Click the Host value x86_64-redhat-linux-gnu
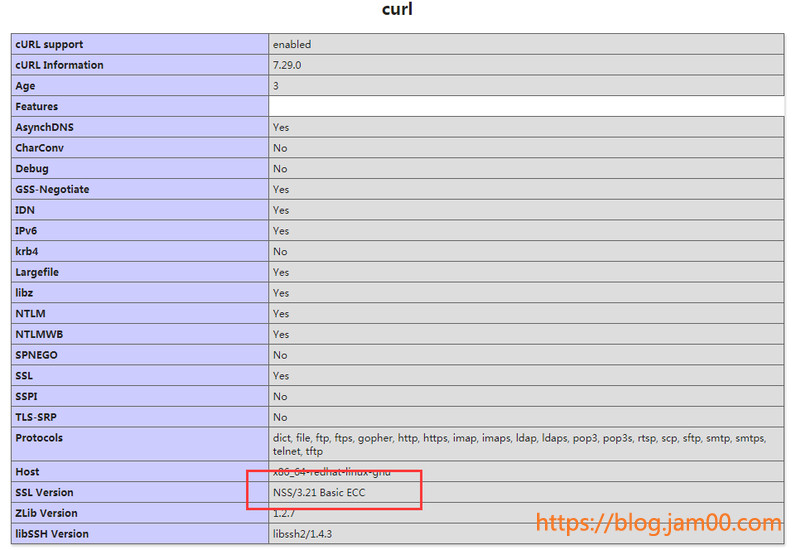 pos(330,471)
